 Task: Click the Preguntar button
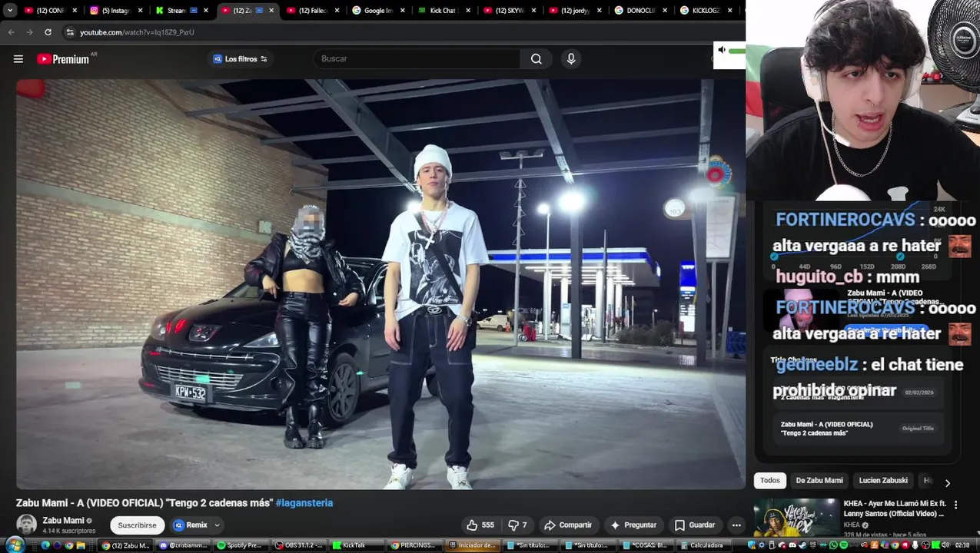click(x=633, y=525)
